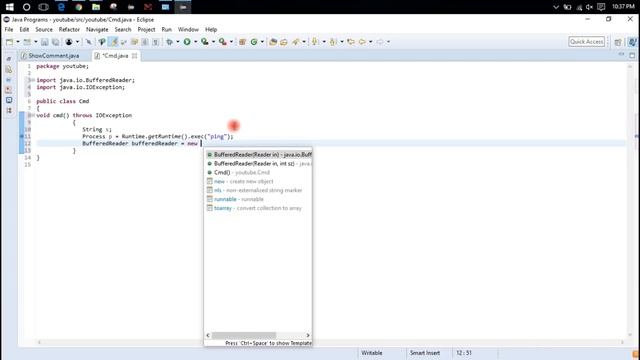Click the Open Perspective icon
This screenshot has width=640, height=360.
point(618,42)
